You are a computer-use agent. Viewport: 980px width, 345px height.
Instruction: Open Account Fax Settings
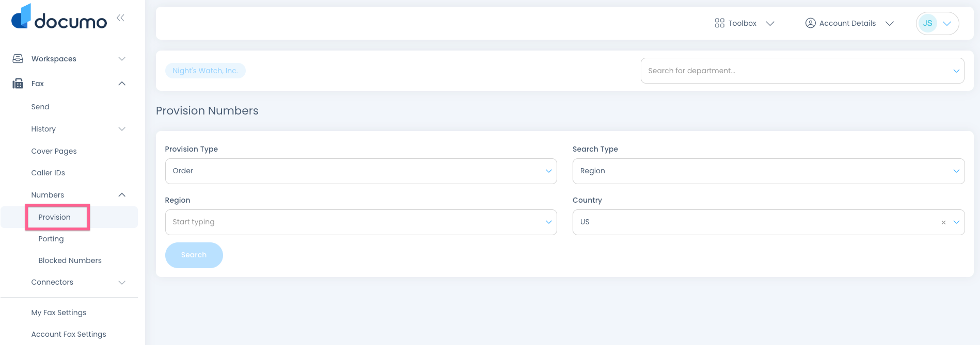[69, 334]
